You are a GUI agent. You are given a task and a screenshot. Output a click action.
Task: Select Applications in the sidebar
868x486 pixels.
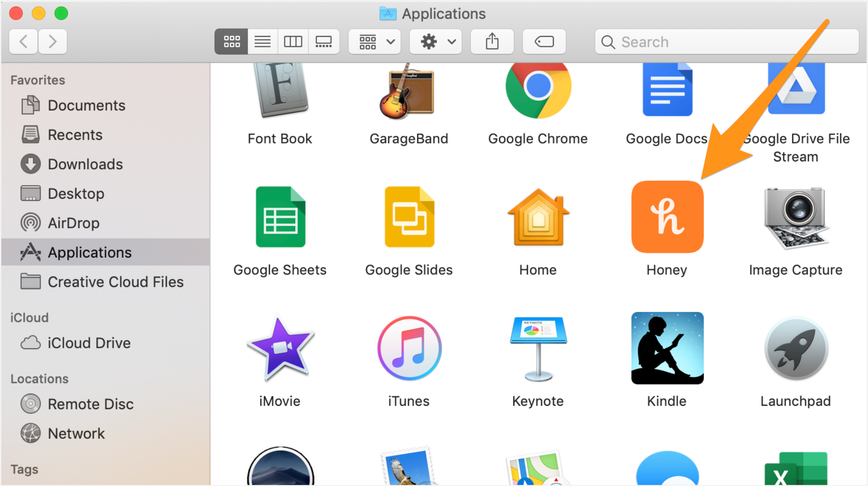coord(106,252)
